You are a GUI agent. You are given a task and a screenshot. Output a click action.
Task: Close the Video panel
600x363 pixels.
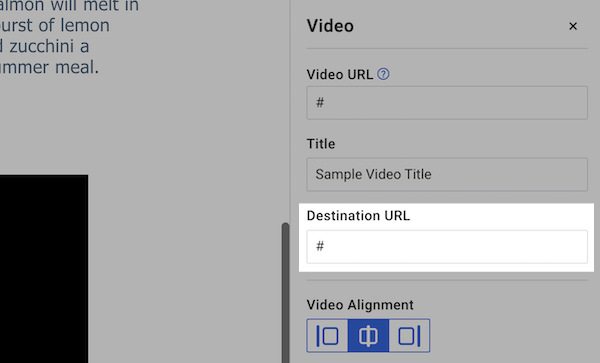(573, 26)
